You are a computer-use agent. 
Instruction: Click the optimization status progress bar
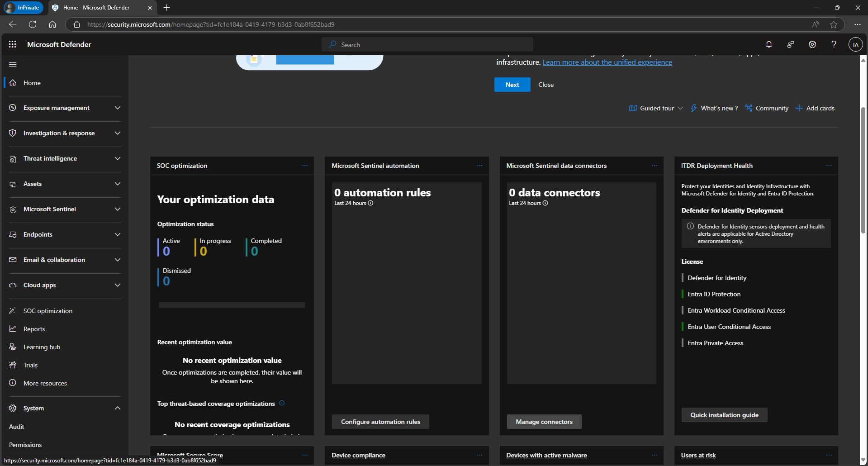point(232,305)
